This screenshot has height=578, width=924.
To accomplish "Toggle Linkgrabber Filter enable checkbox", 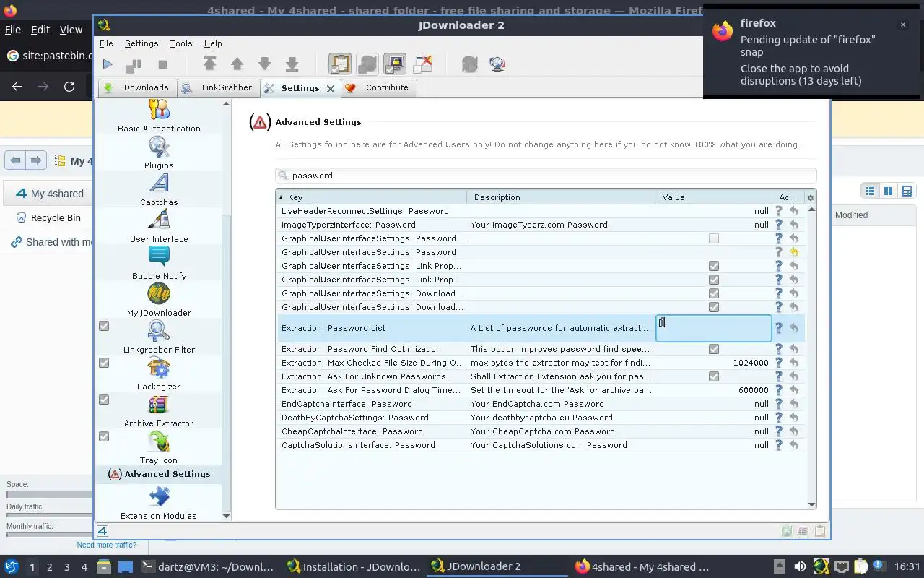I will (x=104, y=326).
